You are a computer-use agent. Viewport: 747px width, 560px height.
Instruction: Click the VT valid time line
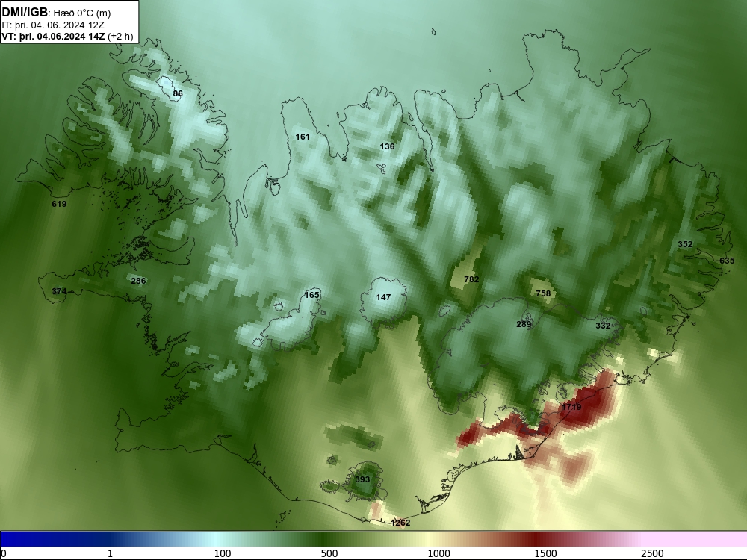coord(68,36)
